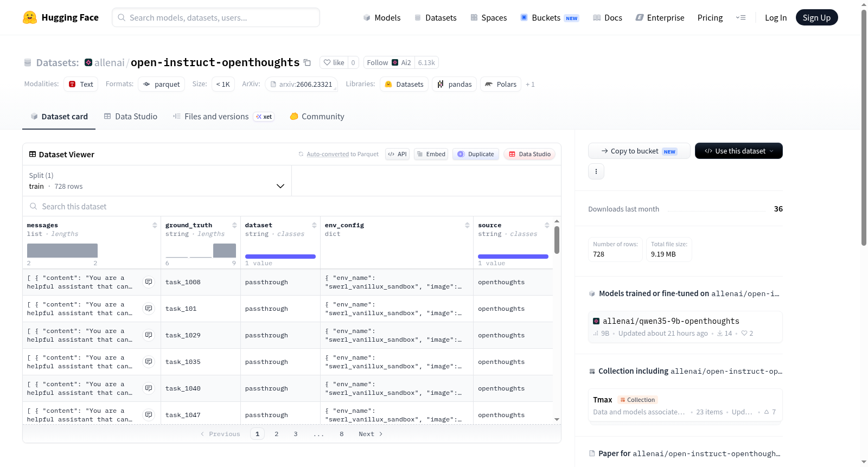Click Copy to bucket button

coord(639,151)
